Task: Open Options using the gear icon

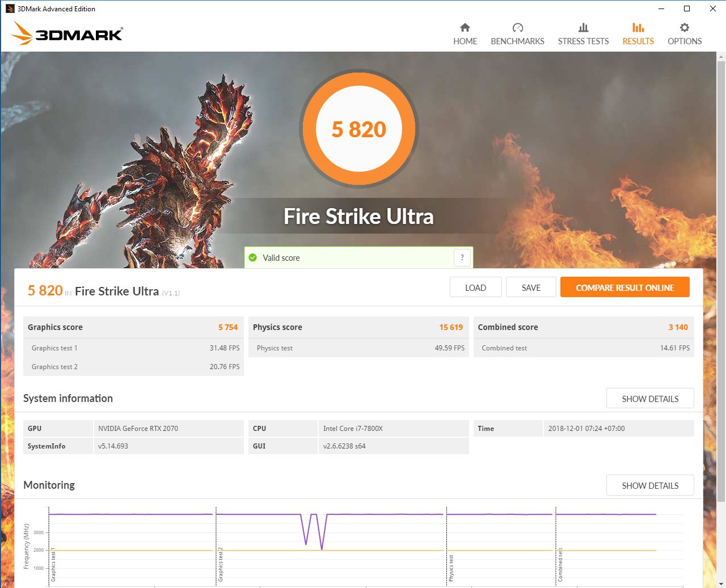Action: click(x=685, y=28)
